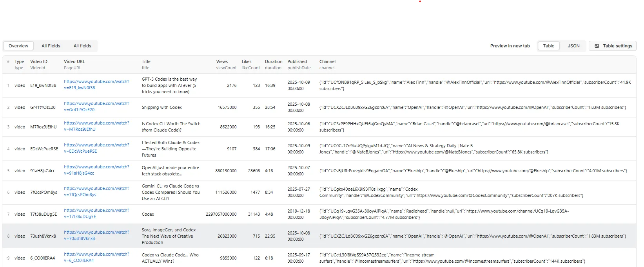Click the Table settings icon
This screenshot has height=267, width=644.
(x=597, y=46)
